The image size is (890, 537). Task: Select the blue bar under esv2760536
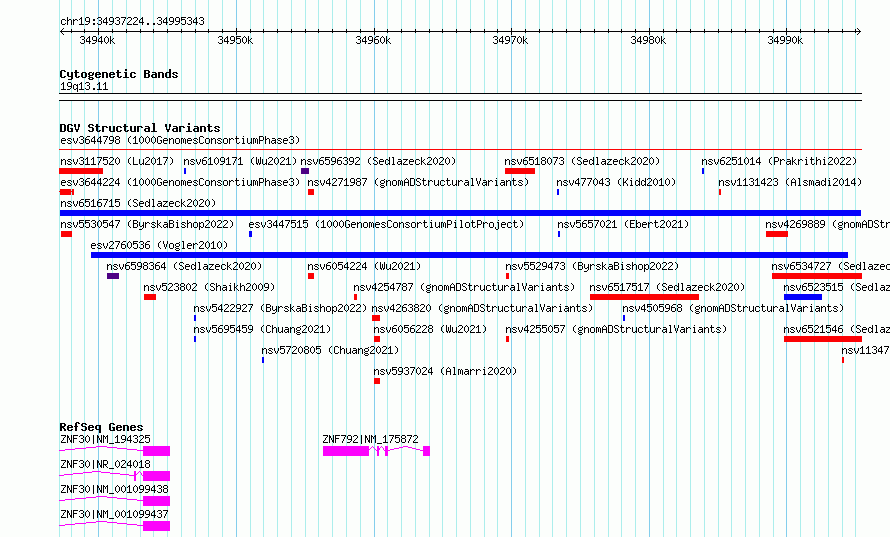click(469, 255)
